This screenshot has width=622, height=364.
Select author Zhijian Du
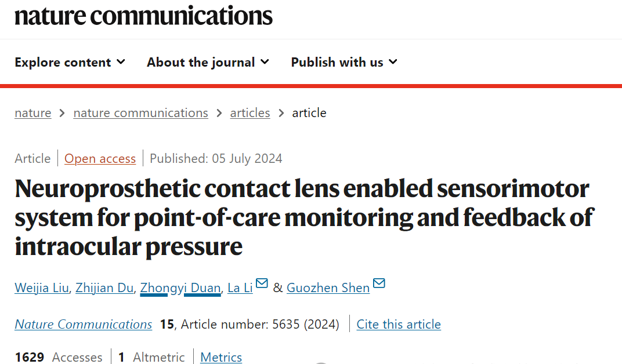click(104, 287)
